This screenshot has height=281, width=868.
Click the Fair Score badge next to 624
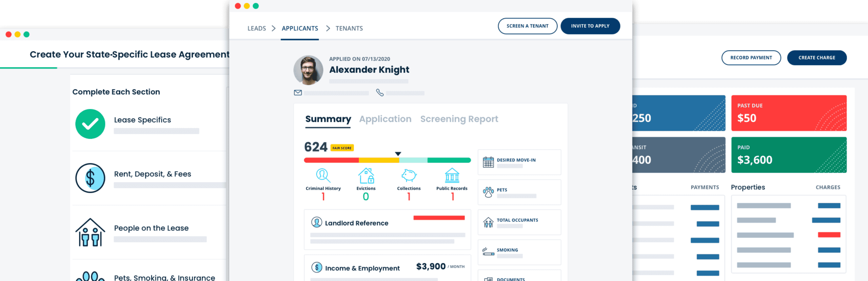click(342, 148)
